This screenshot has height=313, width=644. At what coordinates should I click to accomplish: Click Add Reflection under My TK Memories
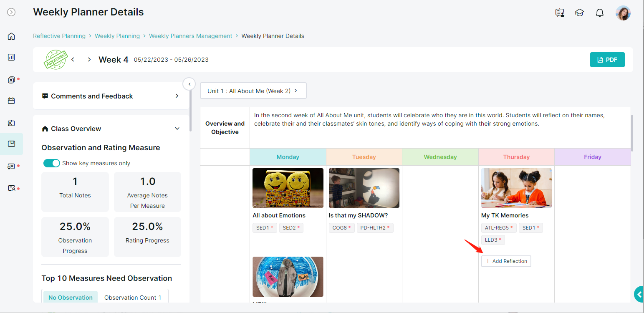(x=506, y=261)
